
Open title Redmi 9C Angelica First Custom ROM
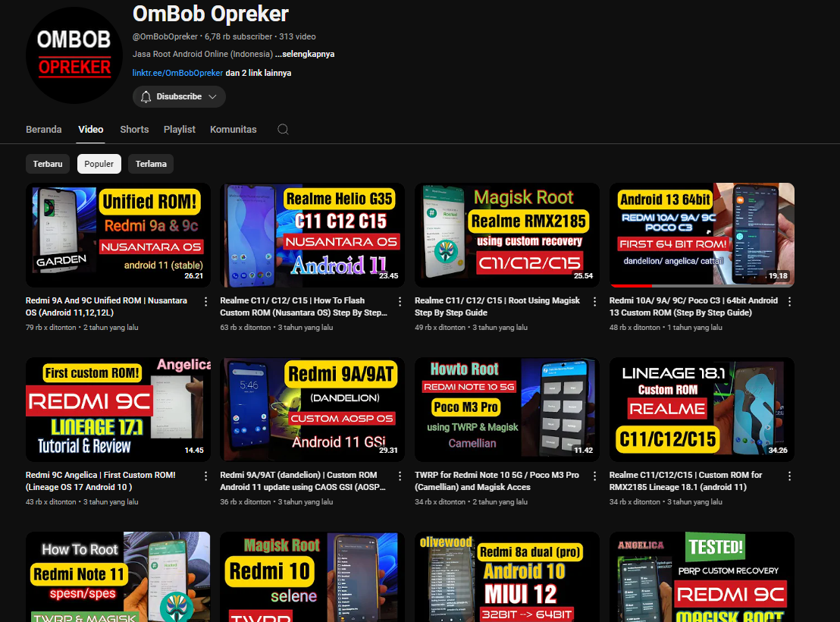[101, 481]
